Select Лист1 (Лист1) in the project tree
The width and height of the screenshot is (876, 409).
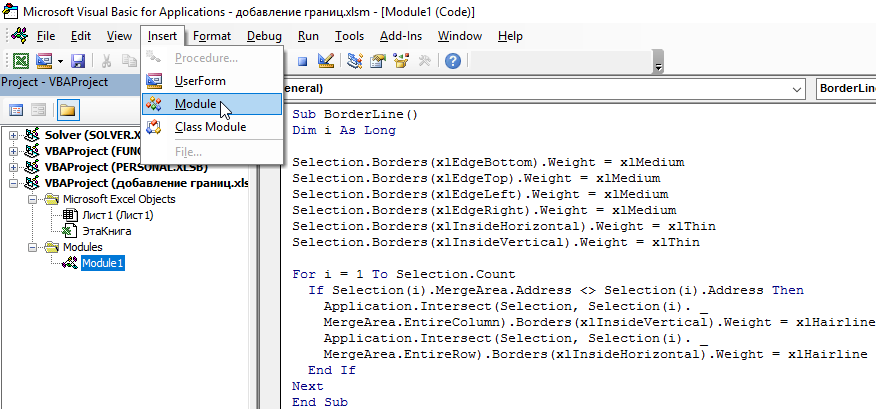coord(117,214)
